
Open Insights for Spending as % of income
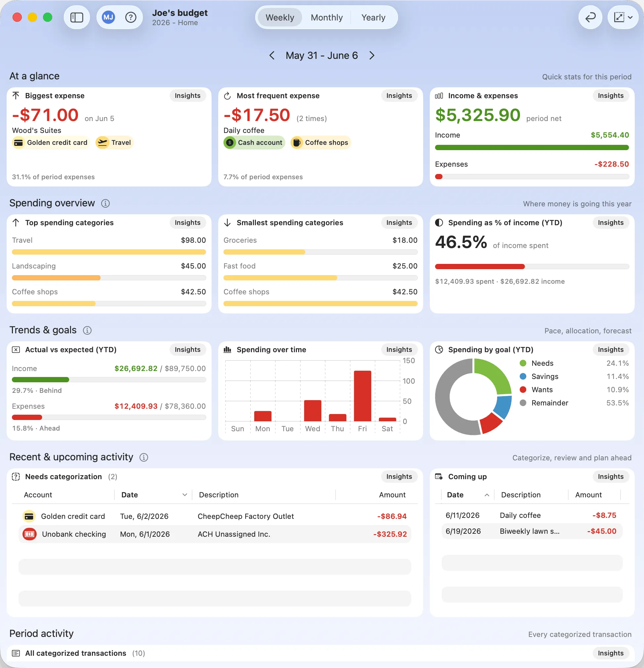coord(611,223)
